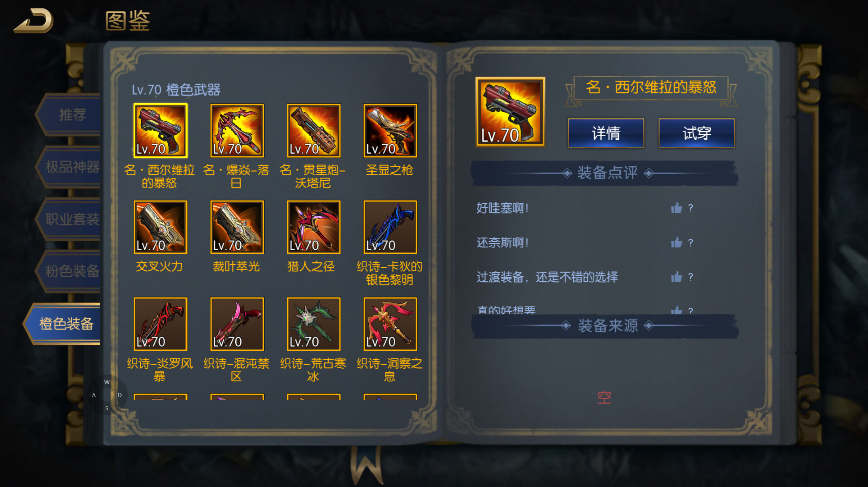868x487 pixels.
Task: Choose the 织诗-洞察之息 crossbow icon
Action: coord(390,324)
